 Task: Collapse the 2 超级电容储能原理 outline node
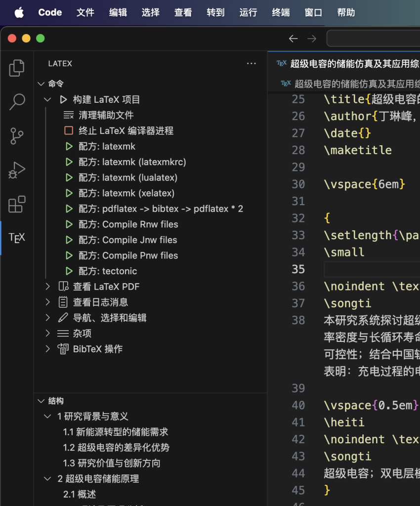(x=48, y=478)
